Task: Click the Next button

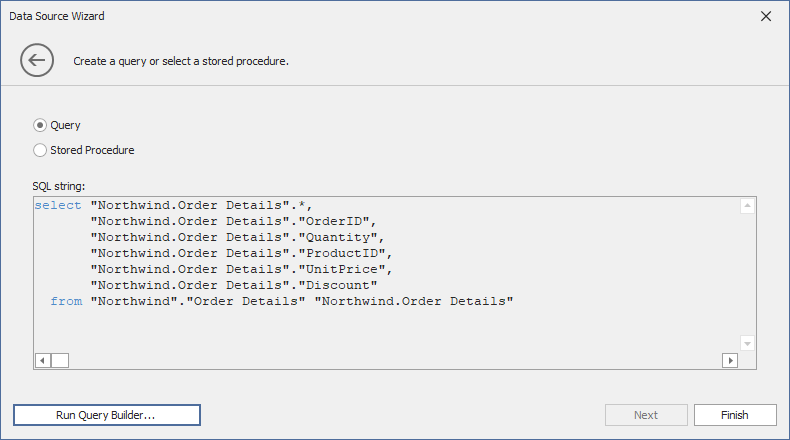Action: pos(646,415)
